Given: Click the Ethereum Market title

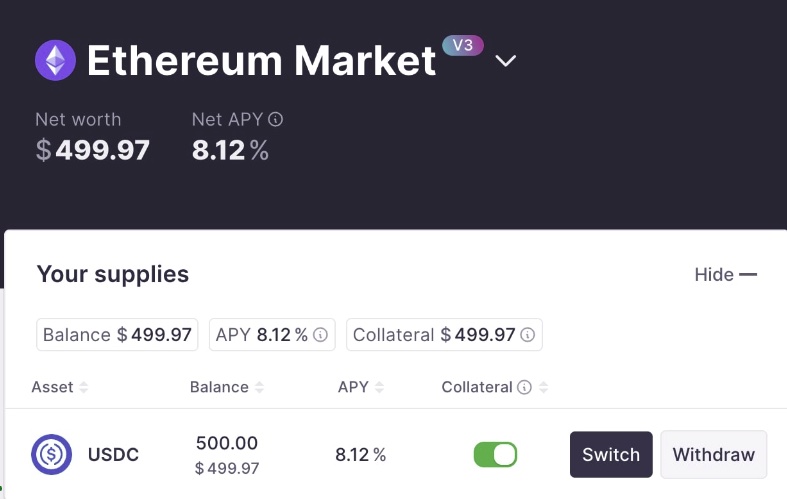Looking at the screenshot, I should [261, 60].
